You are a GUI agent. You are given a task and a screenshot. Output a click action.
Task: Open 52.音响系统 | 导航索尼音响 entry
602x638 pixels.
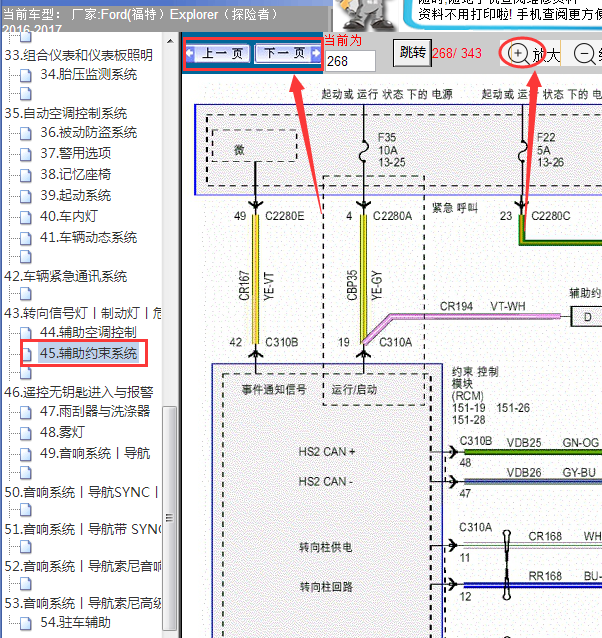(83, 566)
